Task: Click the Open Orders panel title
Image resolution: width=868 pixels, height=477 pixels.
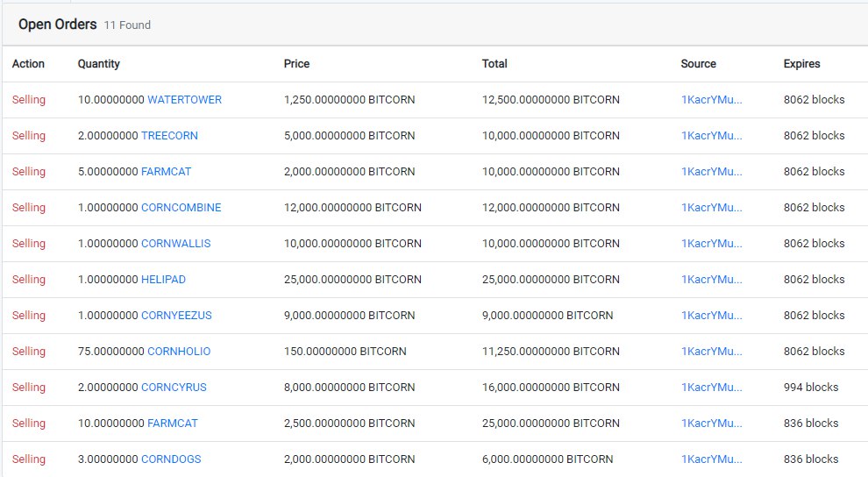Action: click(58, 25)
